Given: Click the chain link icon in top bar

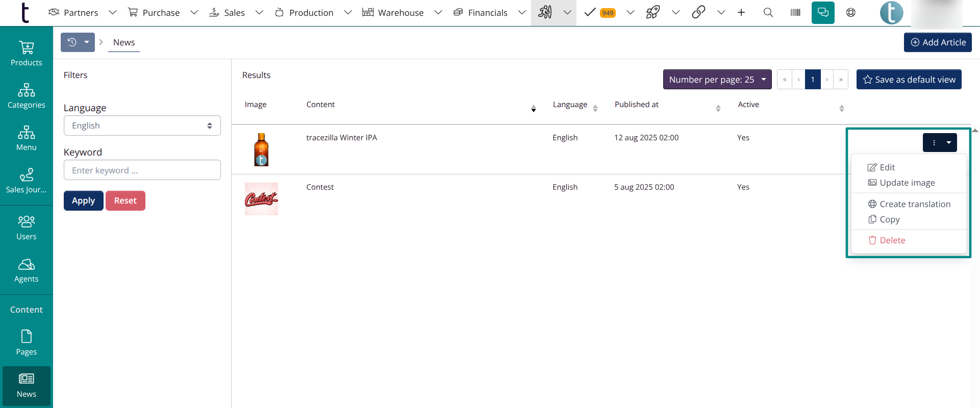Looking at the screenshot, I should (698, 12).
